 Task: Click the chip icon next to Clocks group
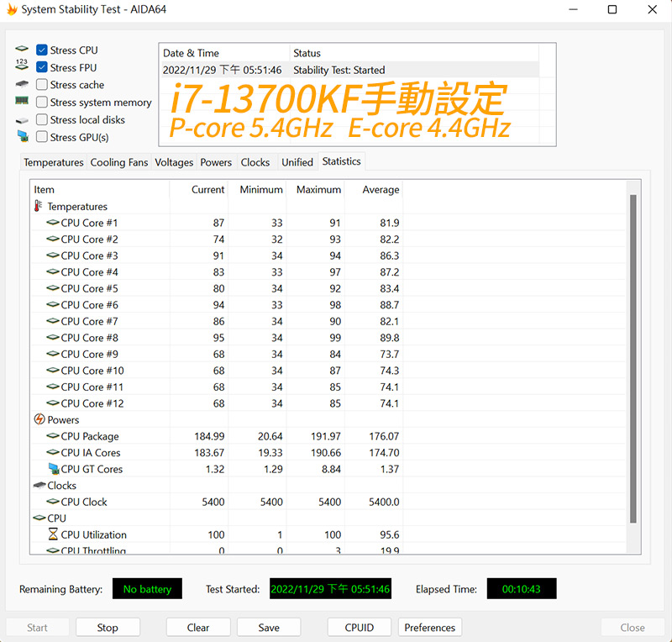[x=39, y=485]
